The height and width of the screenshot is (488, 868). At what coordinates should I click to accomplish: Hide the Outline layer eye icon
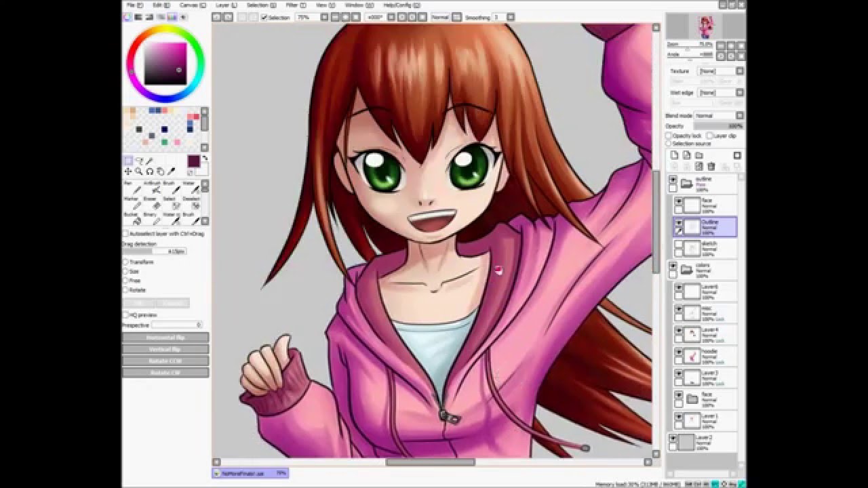[x=678, y=223]
